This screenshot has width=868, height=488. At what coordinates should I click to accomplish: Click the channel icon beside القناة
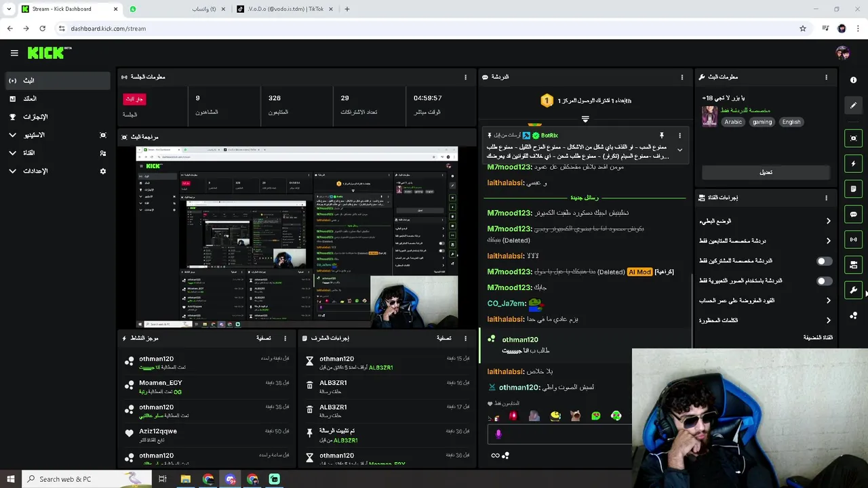point(103,153)
